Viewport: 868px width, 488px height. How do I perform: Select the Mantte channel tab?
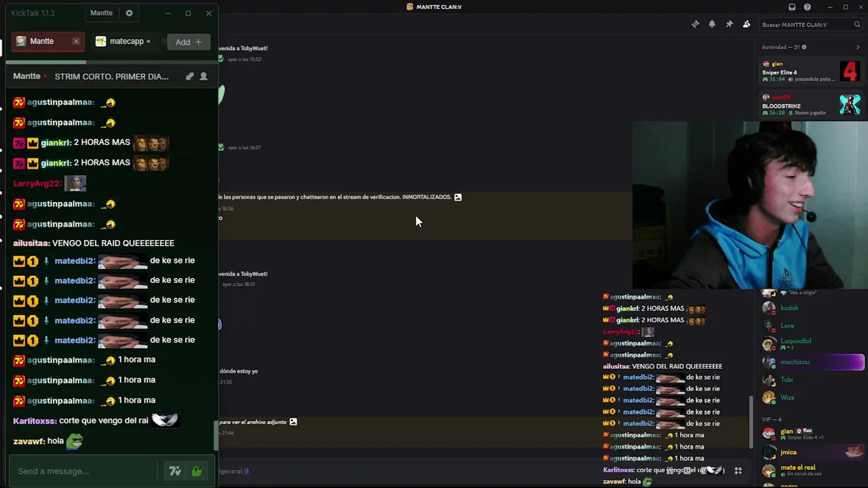pyautogui.click(x=47, y=41)
